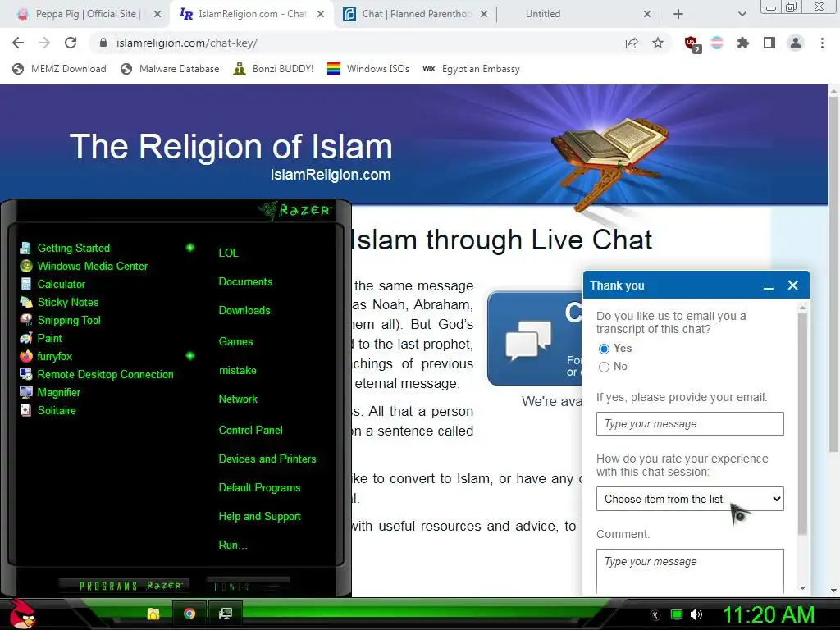Open Sticky Notes
This screenshot has width=840, height=630.
[59, 302]
